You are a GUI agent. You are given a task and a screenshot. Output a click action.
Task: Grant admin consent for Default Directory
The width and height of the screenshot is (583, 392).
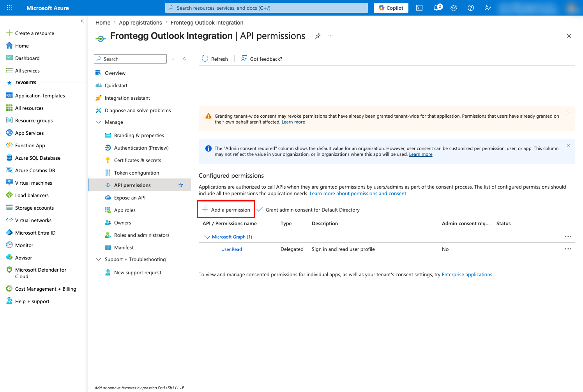[x=308, y=210]
